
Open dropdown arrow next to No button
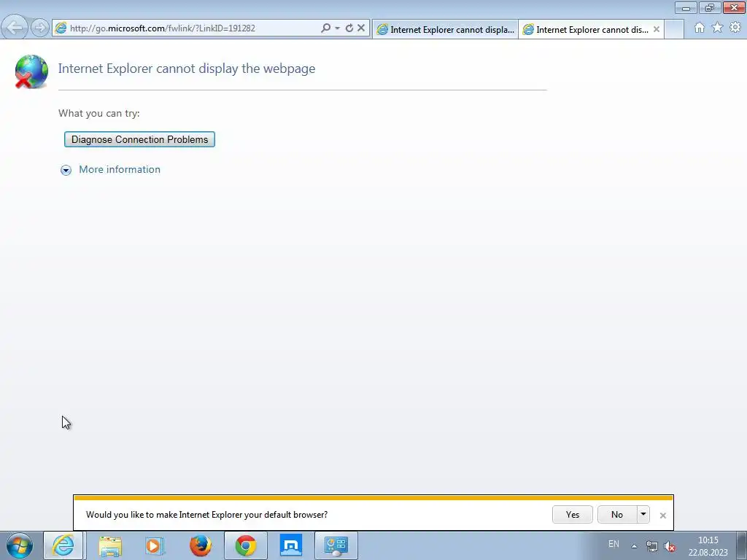click(643, 514)
